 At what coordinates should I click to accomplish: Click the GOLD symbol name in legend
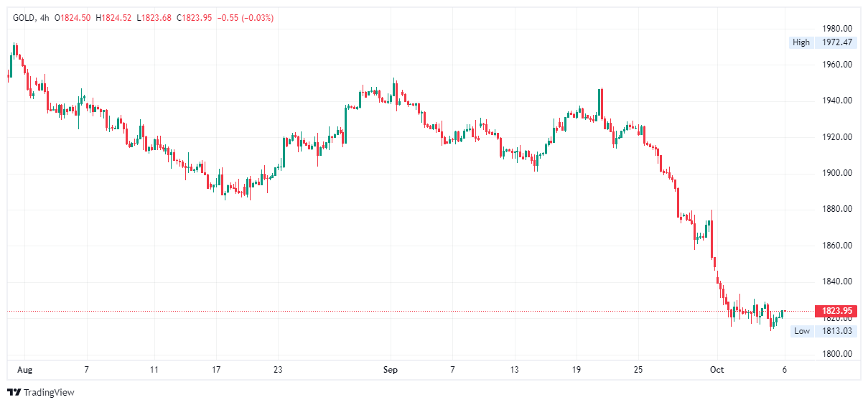tap(25, 18)
